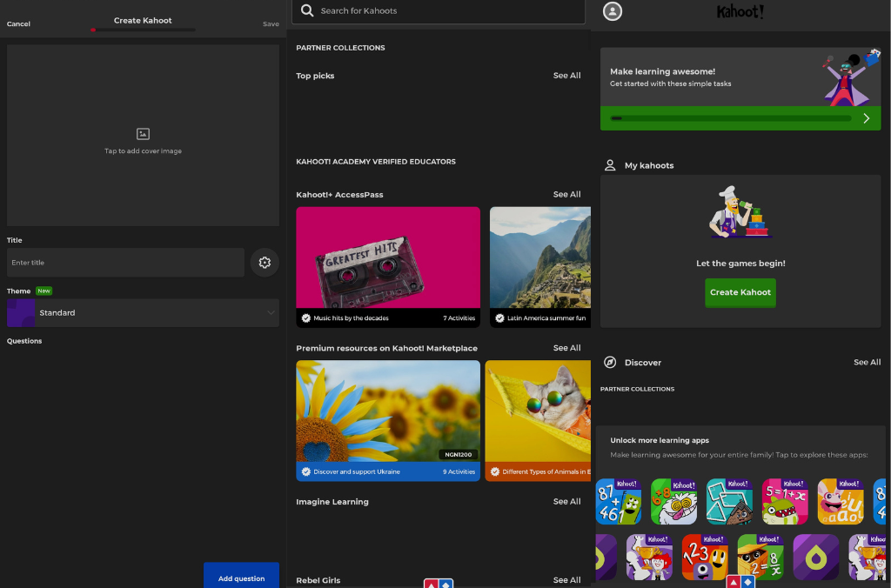The height and width of the screenshot is (588, 891).
Task: See all Imagine Learning kahoots
Action: (x=566, y=501)
